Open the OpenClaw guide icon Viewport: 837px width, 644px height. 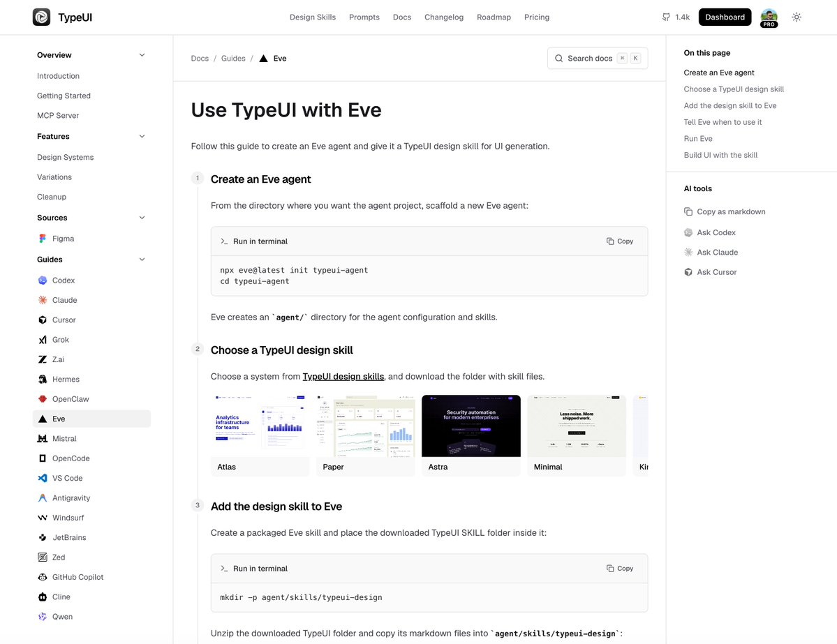pyautogui.click(x=43, y=398)
